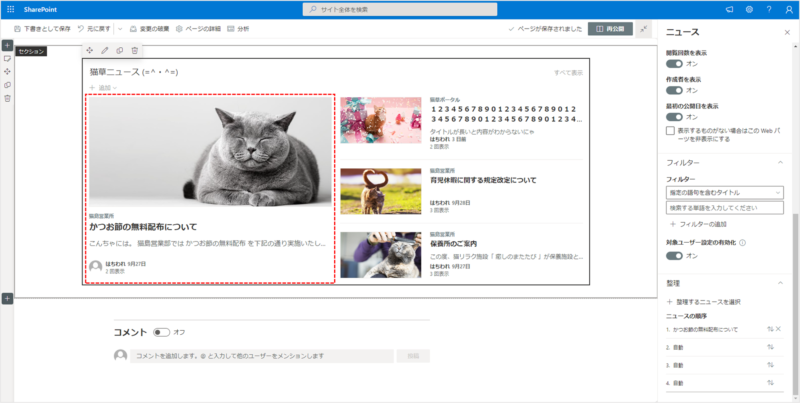Viewport: 800px width, 403px height.
Task: Expand dropdown arrow next to 元に戻す
Action: coord(120,29)
